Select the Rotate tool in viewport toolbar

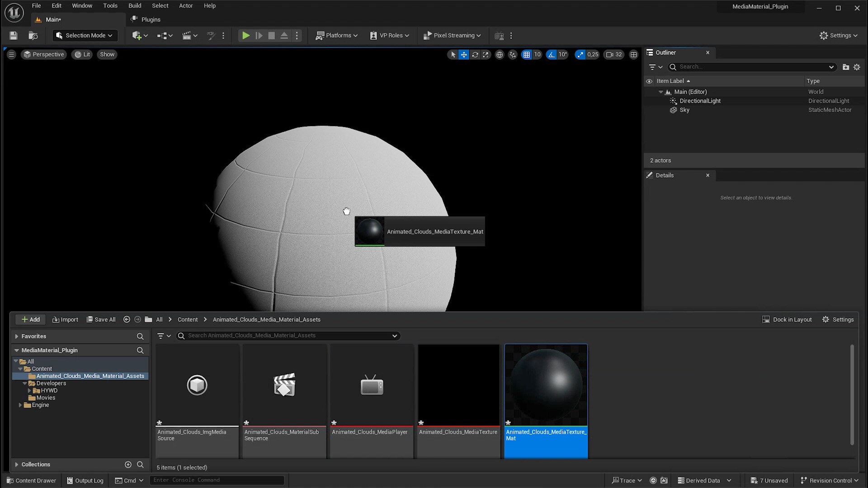click(x=475, y=54)
